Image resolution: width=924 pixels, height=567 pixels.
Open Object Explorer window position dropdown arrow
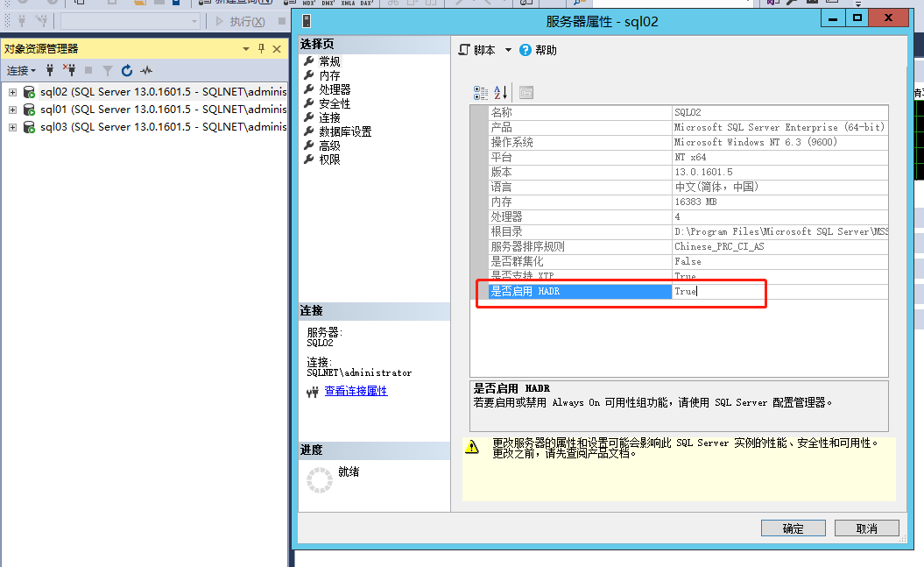246,49
